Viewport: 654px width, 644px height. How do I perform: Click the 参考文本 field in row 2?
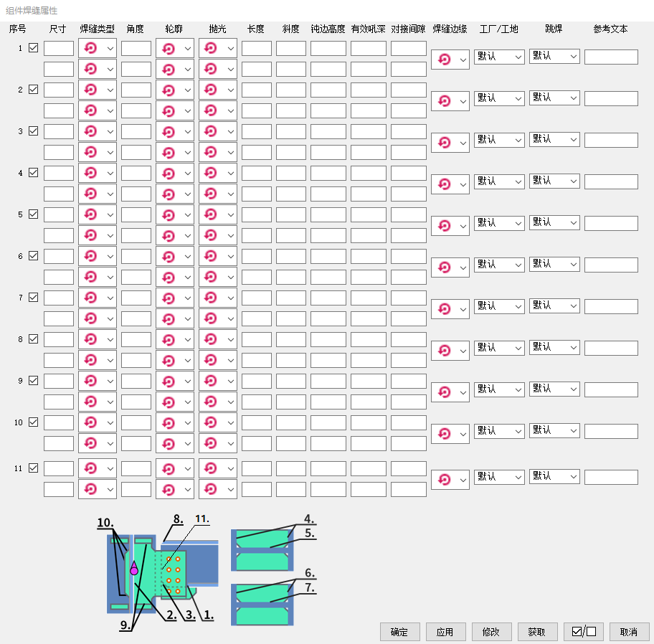click(x=610, y=99)
